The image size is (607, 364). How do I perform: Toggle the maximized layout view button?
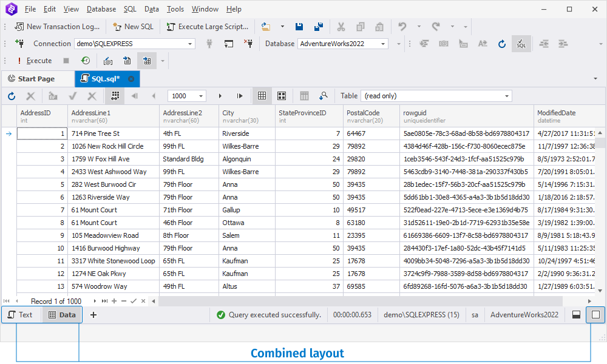[596, 315]
